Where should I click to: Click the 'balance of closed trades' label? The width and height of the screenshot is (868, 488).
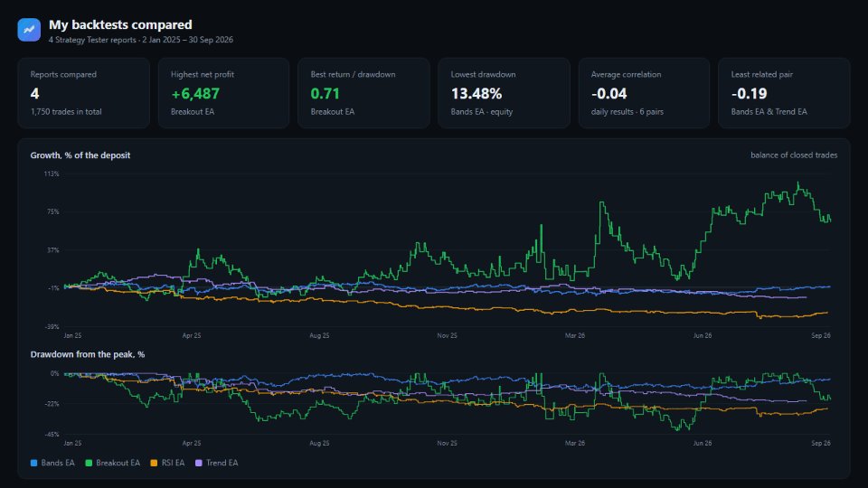pyautogui.click(x=794, y=155)
